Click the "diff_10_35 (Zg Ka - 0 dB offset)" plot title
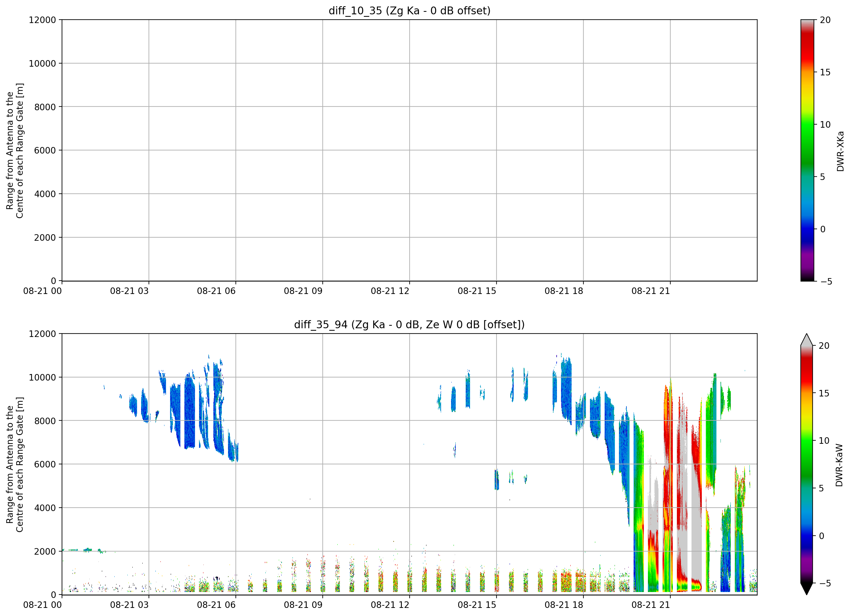This screenshot has height=616, width=851. point(409,11)
